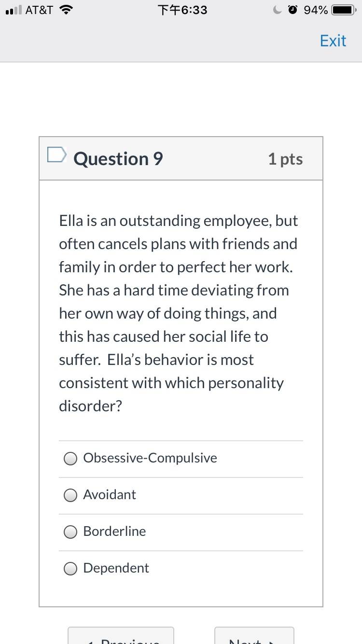Flag Question 9 with the bookmark icon
The image size is (362, 644).
pos(56,154)
